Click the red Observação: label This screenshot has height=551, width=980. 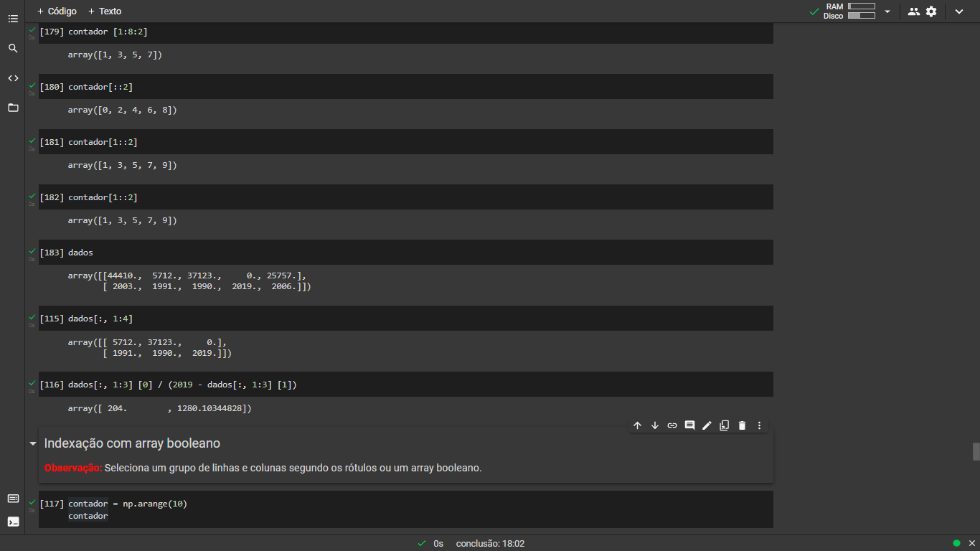(73, 468)
